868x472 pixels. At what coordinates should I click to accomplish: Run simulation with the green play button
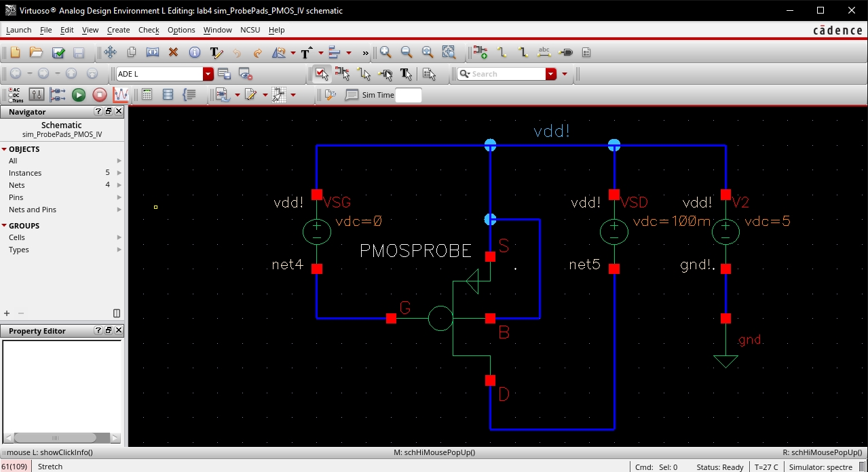79,95
